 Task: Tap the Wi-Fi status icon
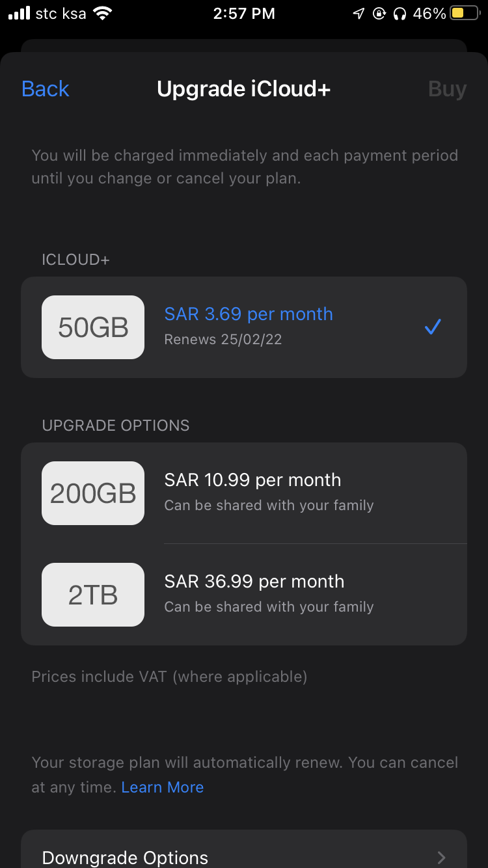coord(103,14)
